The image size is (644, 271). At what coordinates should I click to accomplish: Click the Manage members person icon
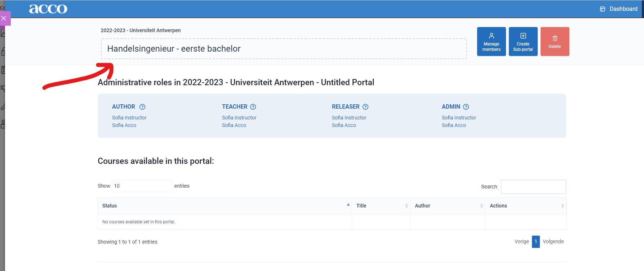point(492,36)
